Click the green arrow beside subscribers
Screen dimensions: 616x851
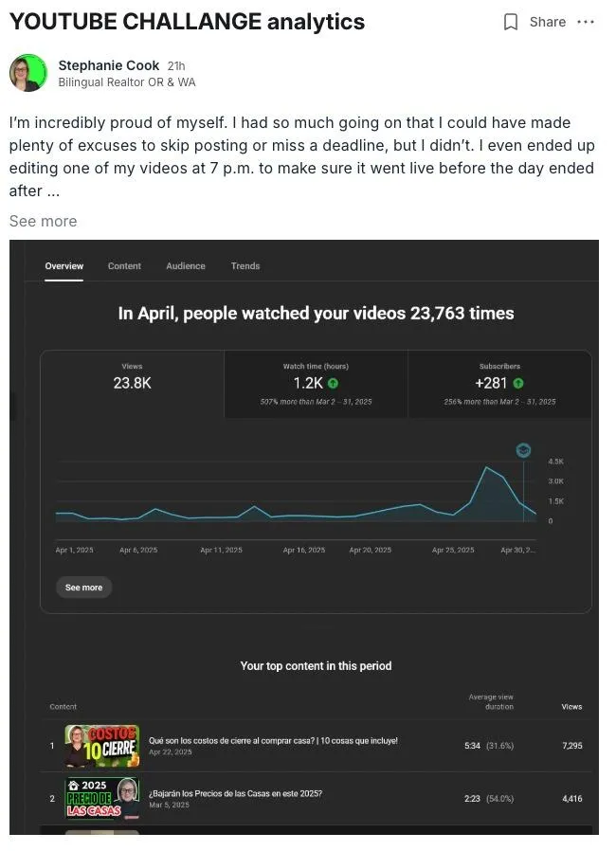[518, 383]
